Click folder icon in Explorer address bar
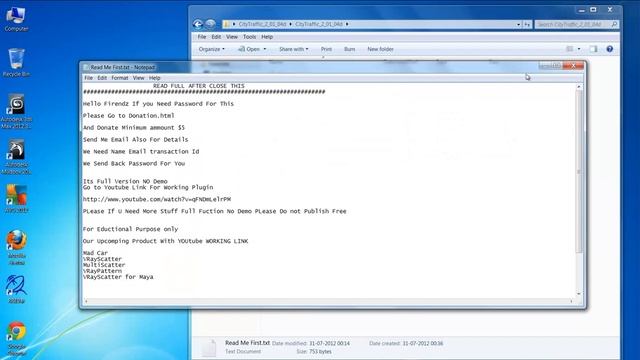640x360 pixels. pyautogui.click(x=227, y=24)
